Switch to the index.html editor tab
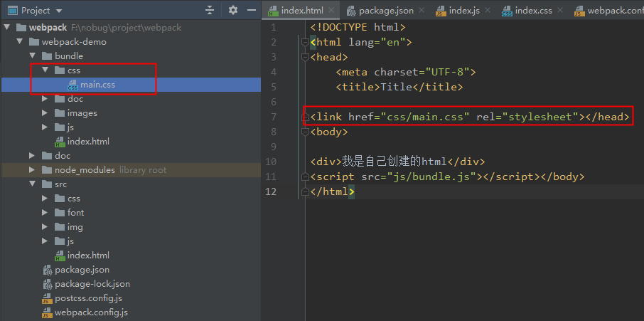The height and width of the screenshot is (321, 644). pos(302,10)
